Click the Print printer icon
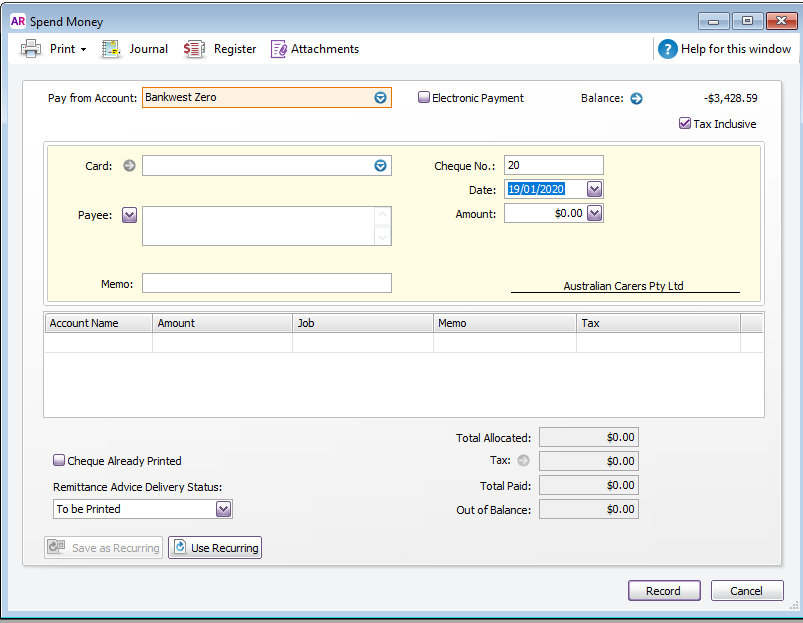This screenshot has height=623, width=803. pos(31,49)
